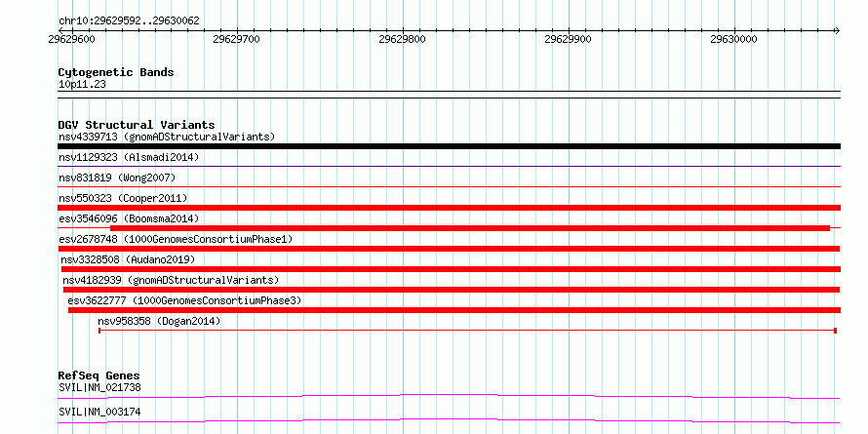
Task: Click the red bar under nsv550323
Action: point(449,208)
